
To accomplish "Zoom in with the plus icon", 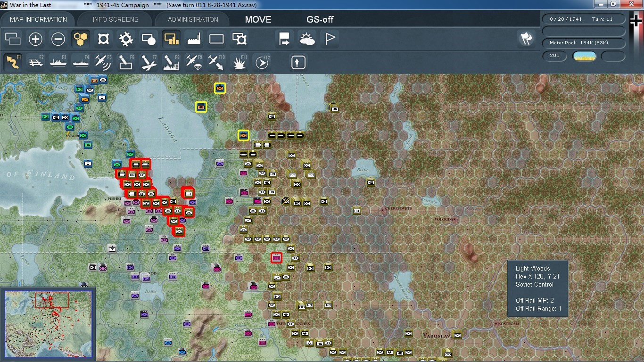I will click(35, 39).
